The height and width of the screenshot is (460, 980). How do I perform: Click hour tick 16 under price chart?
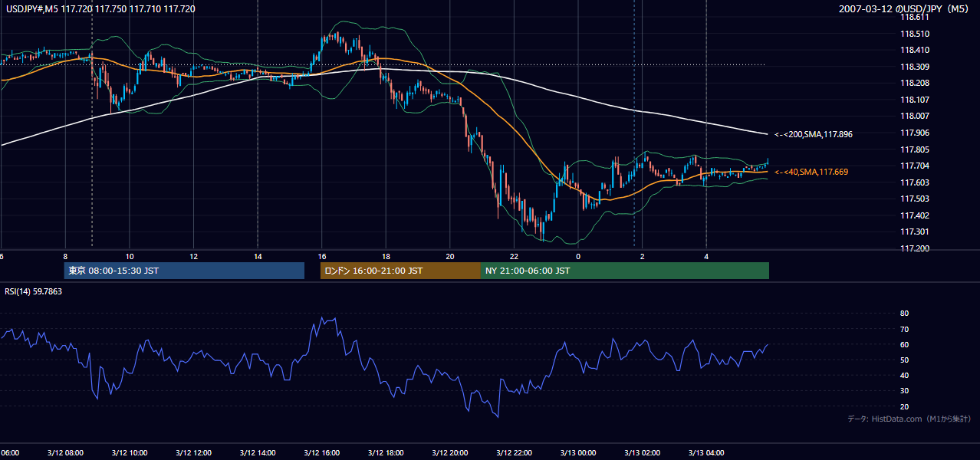[322, 257]
